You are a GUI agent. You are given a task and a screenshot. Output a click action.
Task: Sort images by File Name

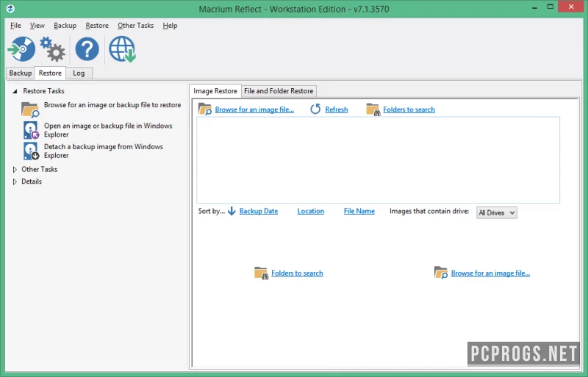tap(359, 211)
